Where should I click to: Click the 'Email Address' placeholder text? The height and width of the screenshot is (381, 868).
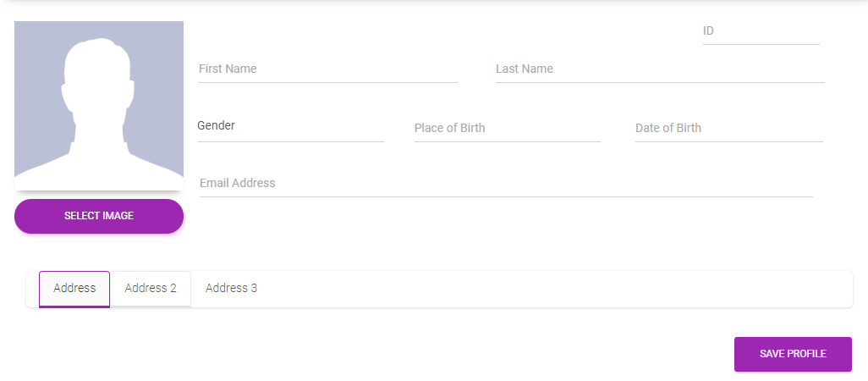click(238, 184)
